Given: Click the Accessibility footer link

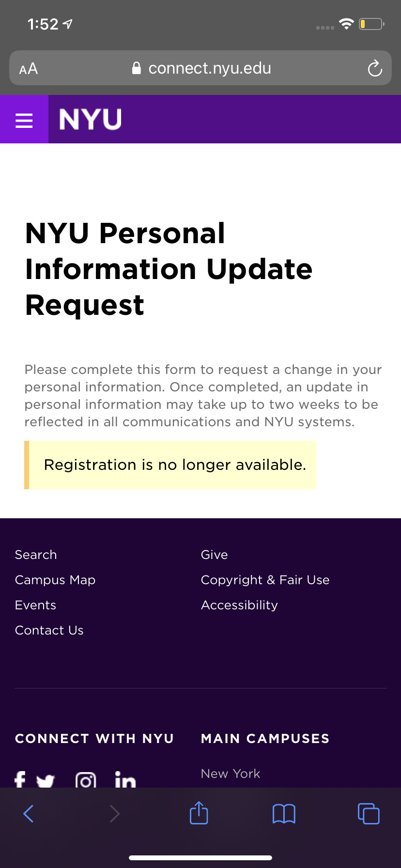Looking at the screenshot, I should click(x=239, y=605).
